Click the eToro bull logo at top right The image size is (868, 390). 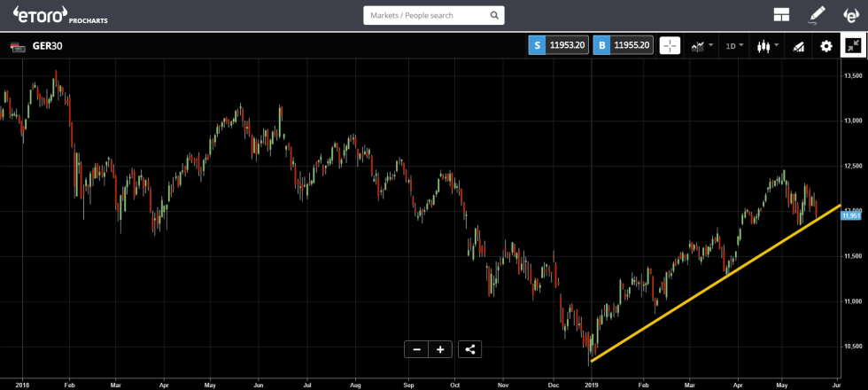pyautogui.click(x=850, y=15)
